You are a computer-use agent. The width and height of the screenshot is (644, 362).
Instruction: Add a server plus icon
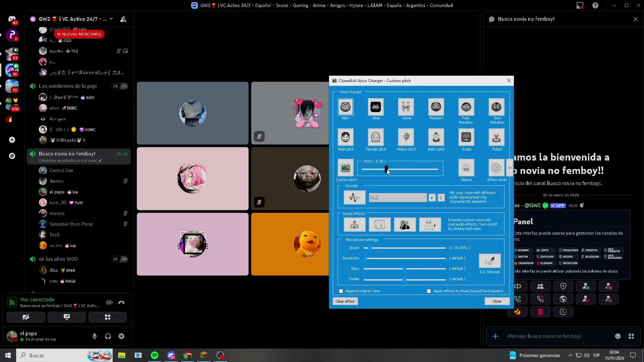pyautogui.click(x=12, y=140)
